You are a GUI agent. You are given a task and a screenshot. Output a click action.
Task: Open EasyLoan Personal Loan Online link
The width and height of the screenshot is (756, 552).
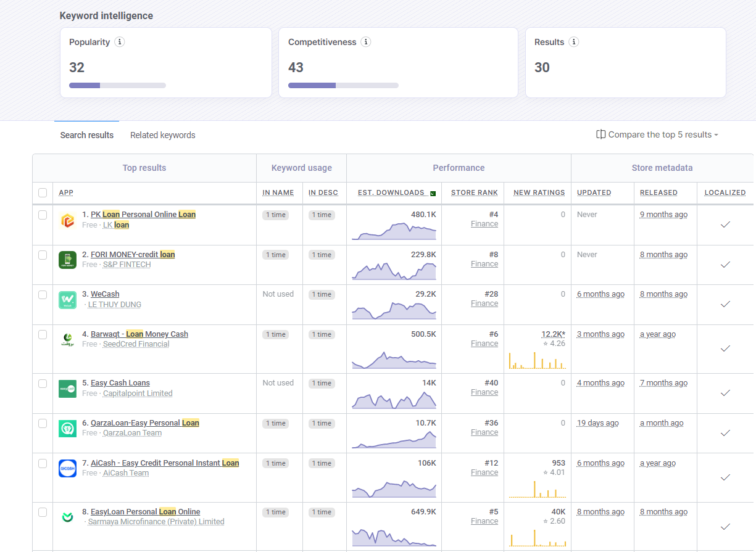(x=145, y=512)
